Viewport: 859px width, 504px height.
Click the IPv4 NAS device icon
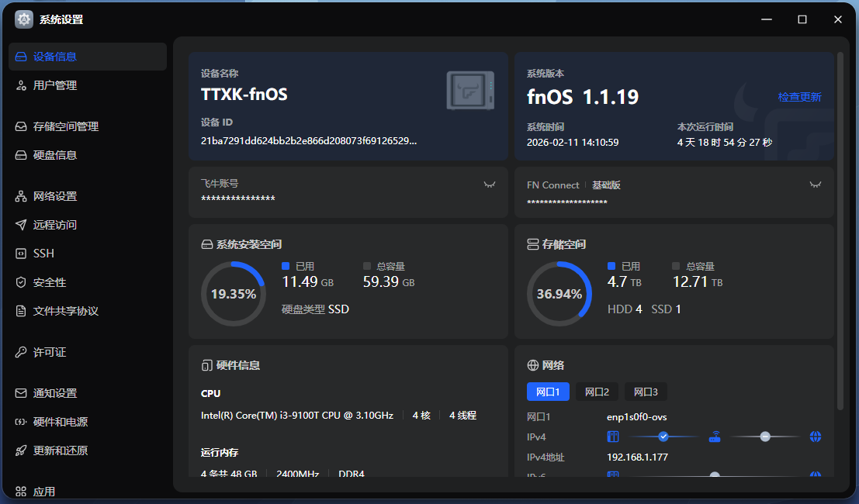pyautogui.click(x=613, y=437)
